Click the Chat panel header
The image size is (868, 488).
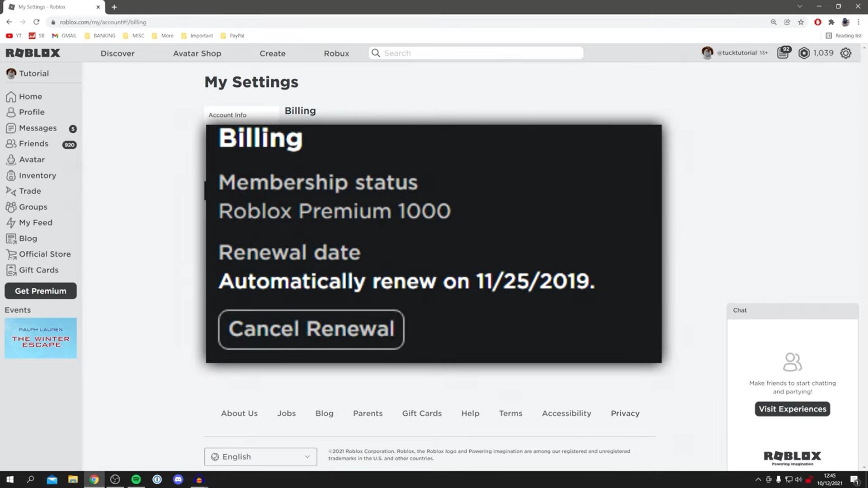point(793,310)
